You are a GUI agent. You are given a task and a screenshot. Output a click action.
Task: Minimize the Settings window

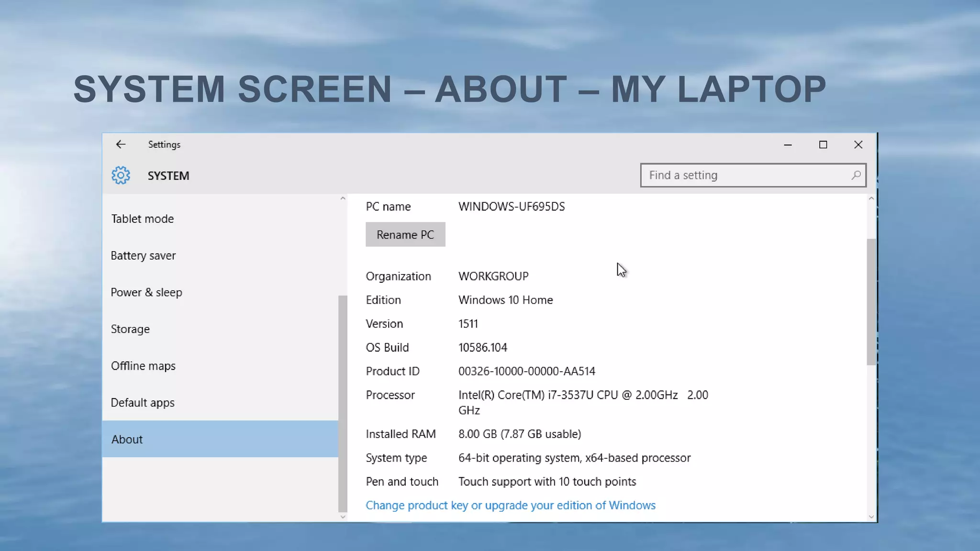pos(788,144)
